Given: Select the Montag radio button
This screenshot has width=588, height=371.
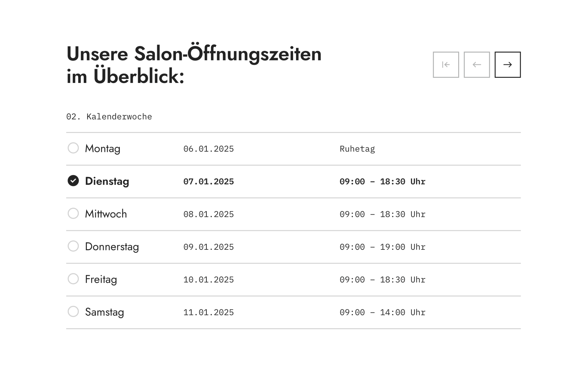Looking at the screenshot, I should click(x=73, y=148).
